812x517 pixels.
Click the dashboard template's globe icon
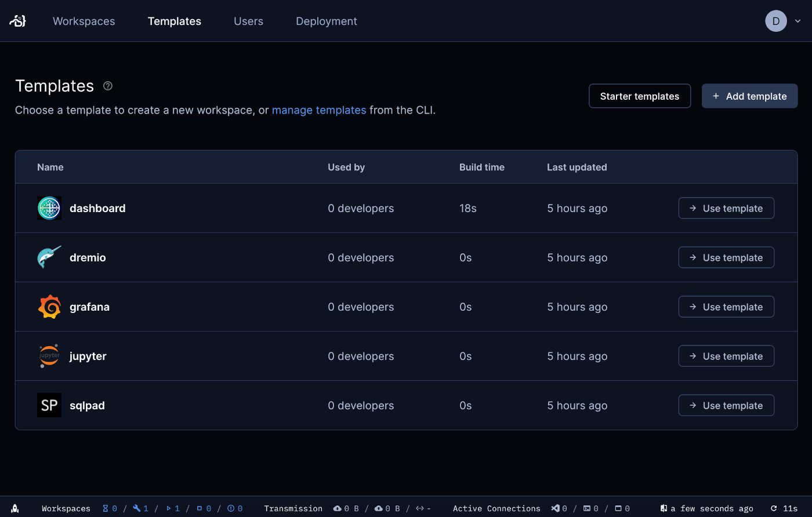pos(49,208)
